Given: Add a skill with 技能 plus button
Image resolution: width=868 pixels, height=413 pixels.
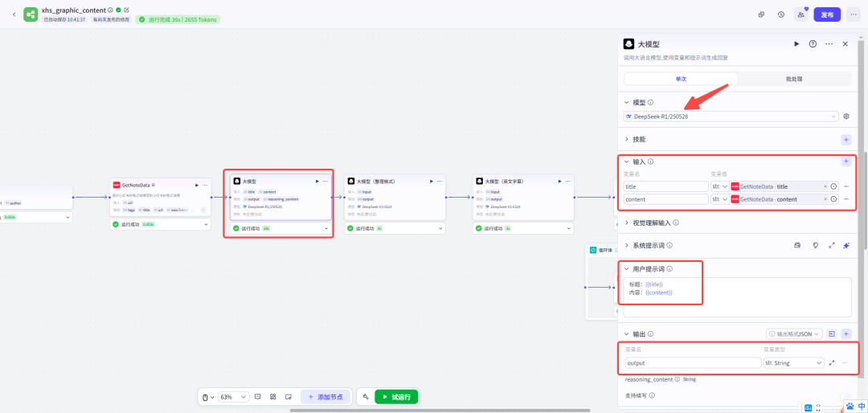Looking at the screenshot, I should [x=845, y=140].
